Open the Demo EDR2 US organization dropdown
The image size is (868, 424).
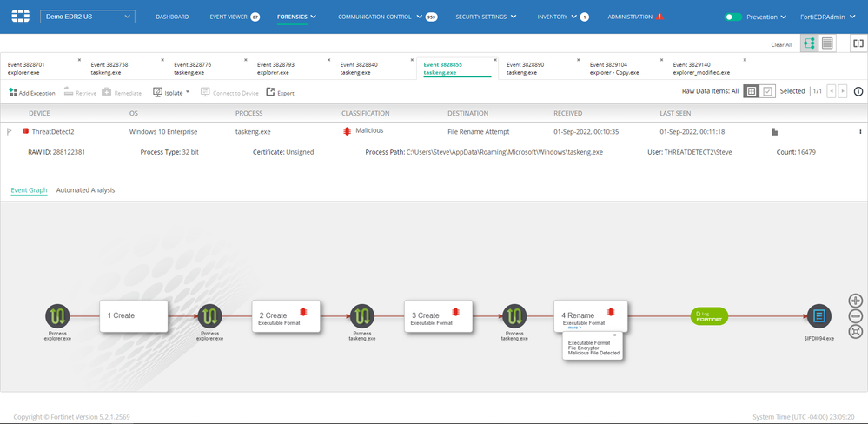[x=88, y=17]
